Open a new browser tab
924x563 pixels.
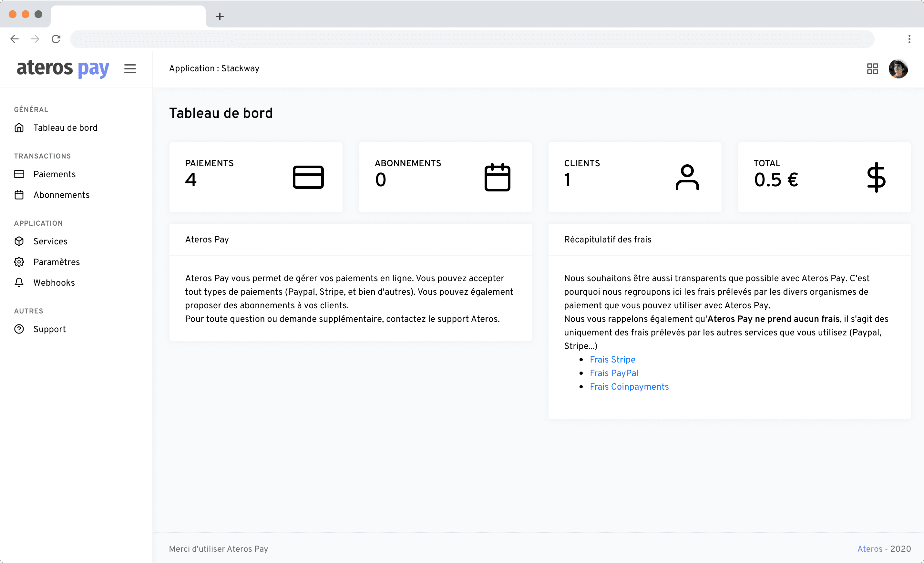point(220,16)
